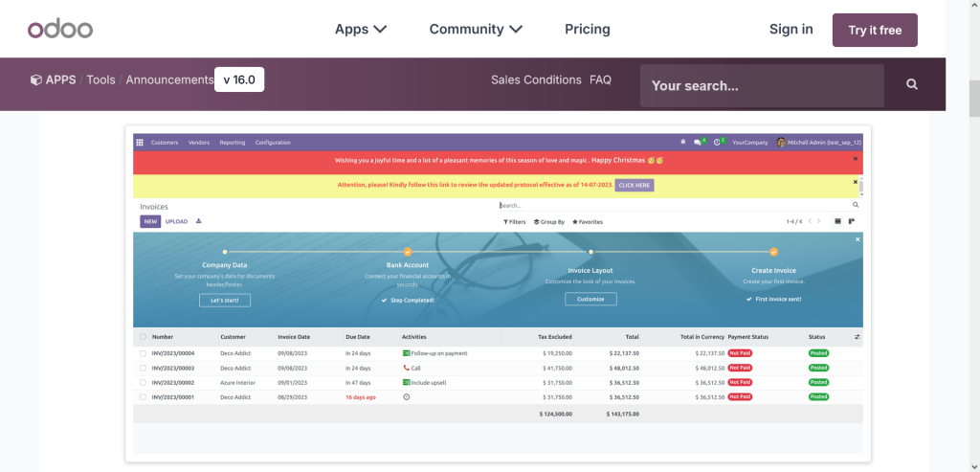The height and width of the screenshot is (472, 980).
Task: Open the Sales Conditions link
Action: click(x=536, y=80)
